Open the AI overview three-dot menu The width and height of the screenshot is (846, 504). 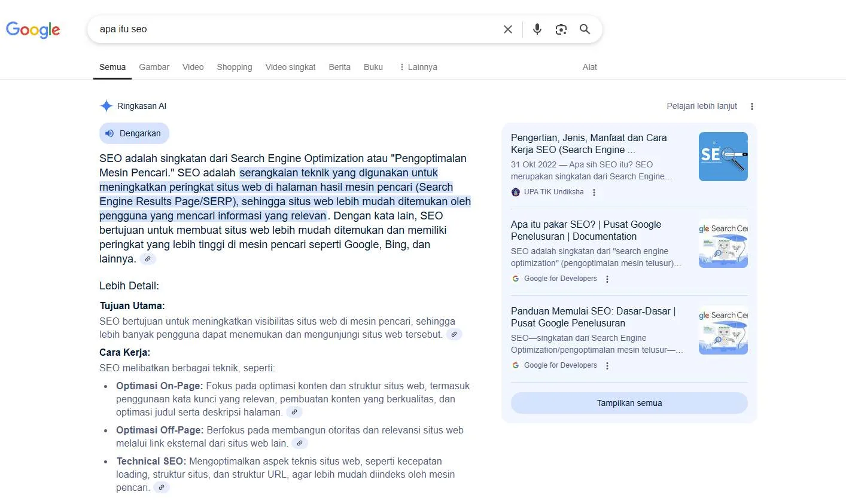tap(752, 106)
